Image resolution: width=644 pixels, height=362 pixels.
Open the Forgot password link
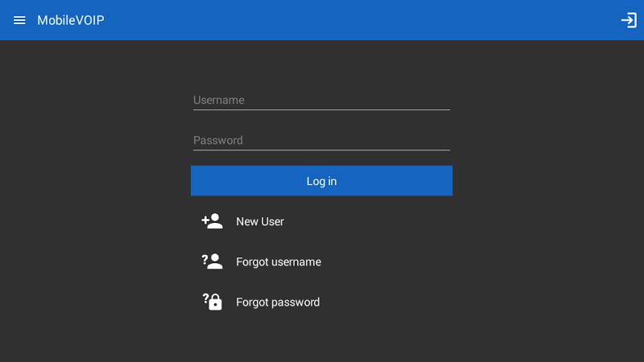point(278,302)
